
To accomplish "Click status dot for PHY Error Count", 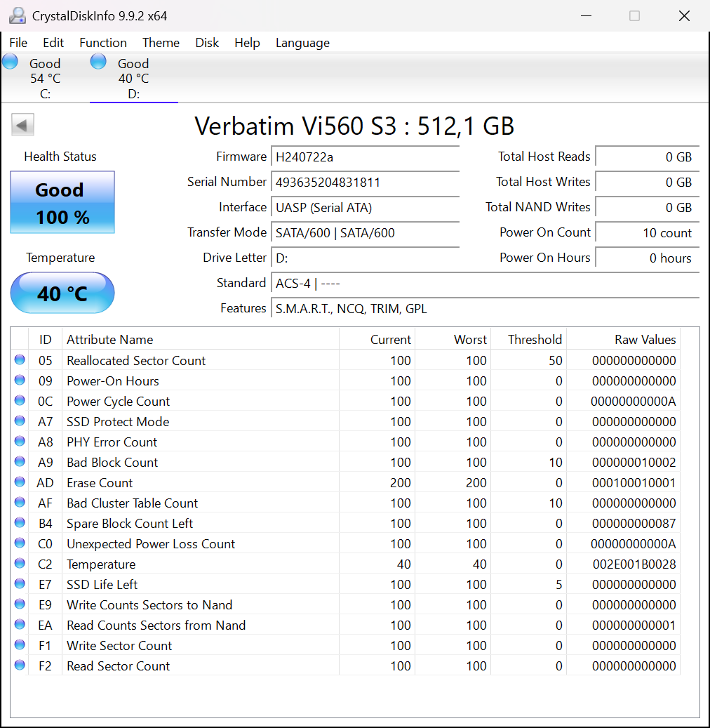I will [20, 442].
